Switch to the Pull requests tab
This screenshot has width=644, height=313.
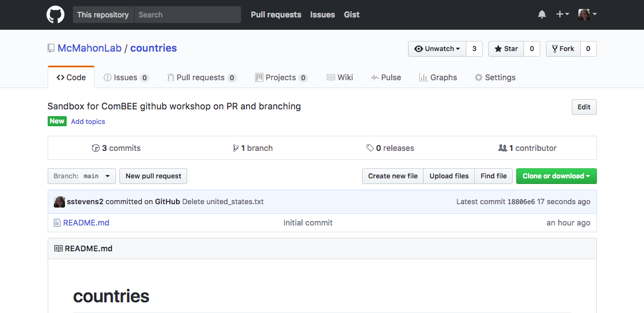click(202, 77)
